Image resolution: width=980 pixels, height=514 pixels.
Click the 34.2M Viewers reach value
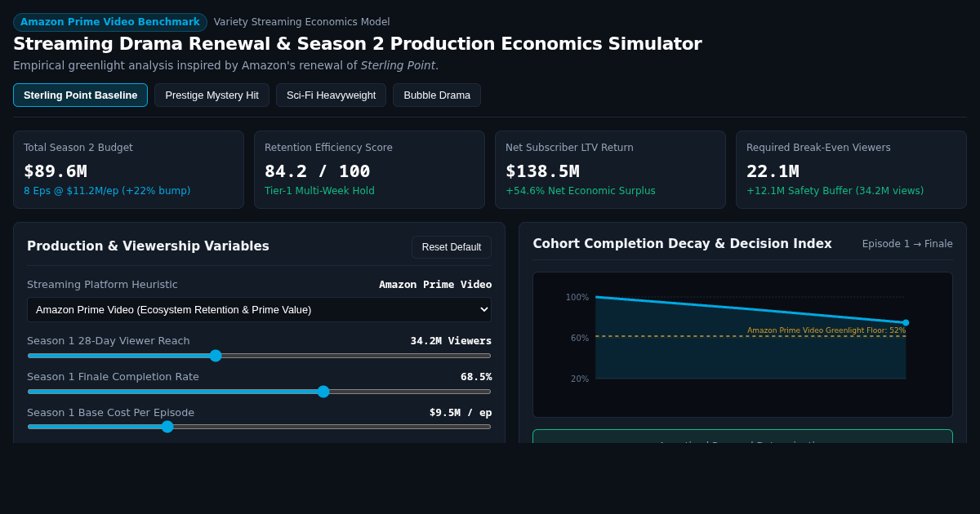coord(451,341)
